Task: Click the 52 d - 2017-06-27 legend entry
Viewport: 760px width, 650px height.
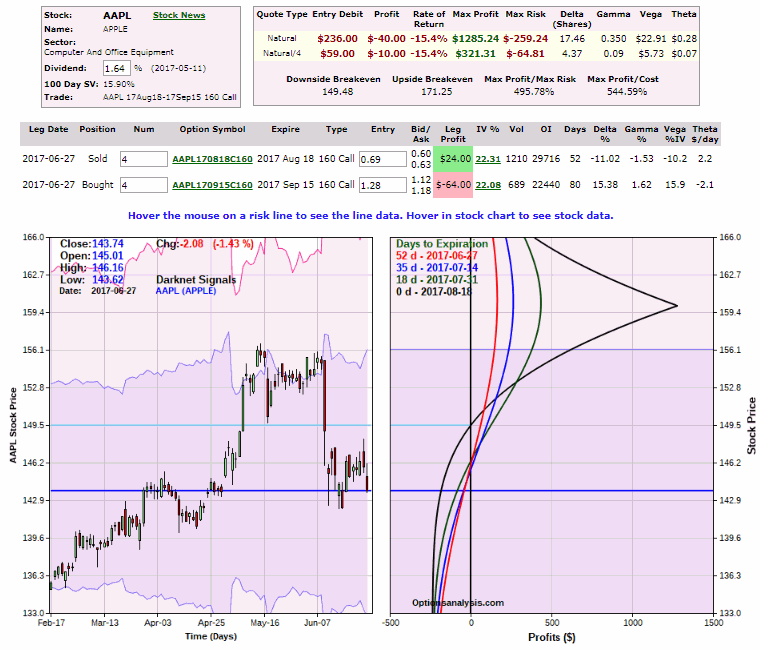Action: pyautogui.click(x=437, y=256)
